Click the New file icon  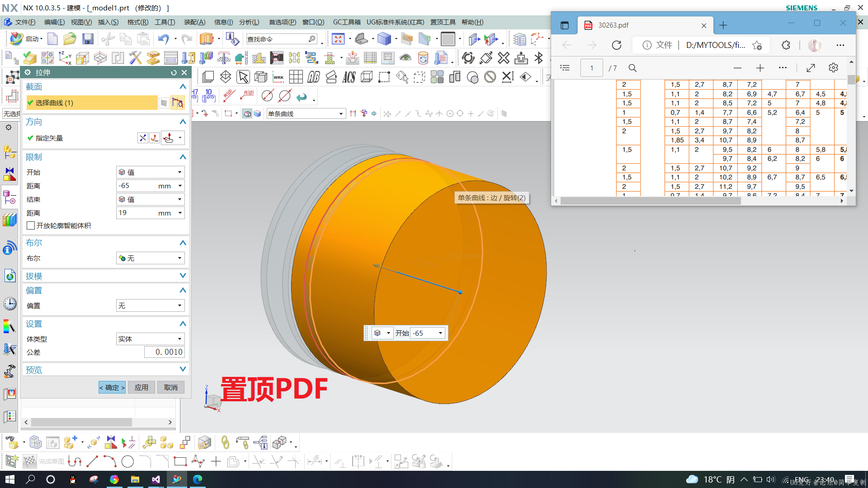click(x=52, y=39)
